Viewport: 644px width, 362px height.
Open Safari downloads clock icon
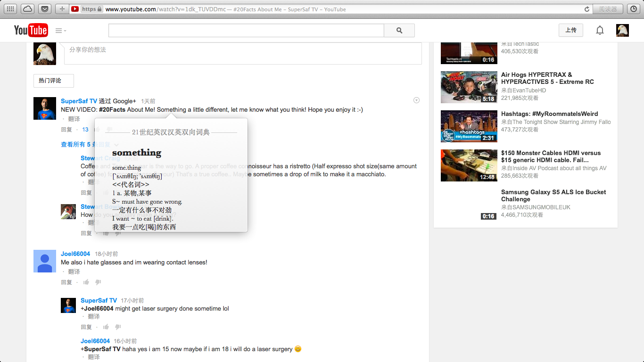[634, 9]
